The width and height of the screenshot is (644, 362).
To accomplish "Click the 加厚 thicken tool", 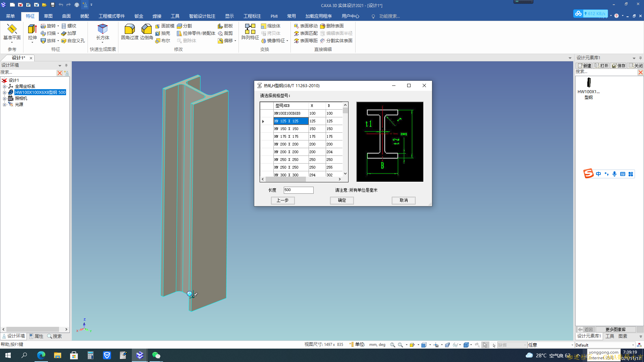I will [69, 33].
